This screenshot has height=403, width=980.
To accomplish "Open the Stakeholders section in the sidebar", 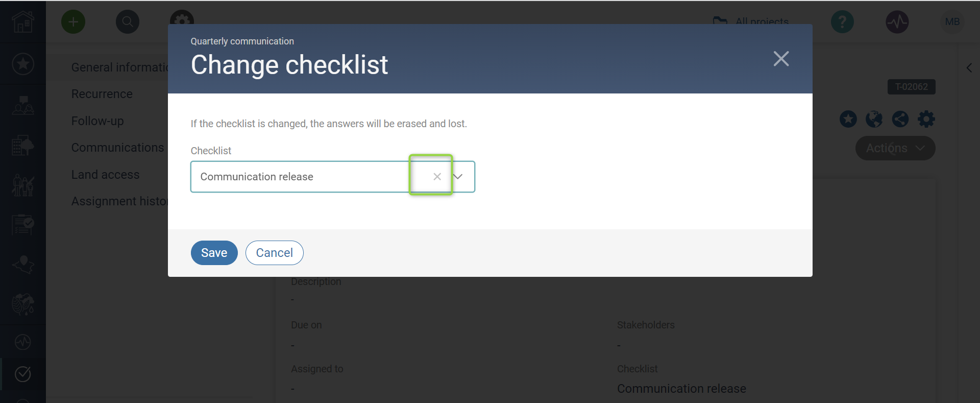I will pos(23,106).
